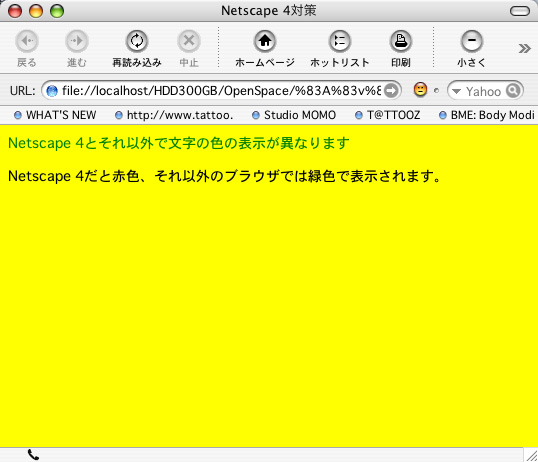This screenshot has width=538, height=462.
Task: Click the phone icon in status bar
Action: coord(33,455)
